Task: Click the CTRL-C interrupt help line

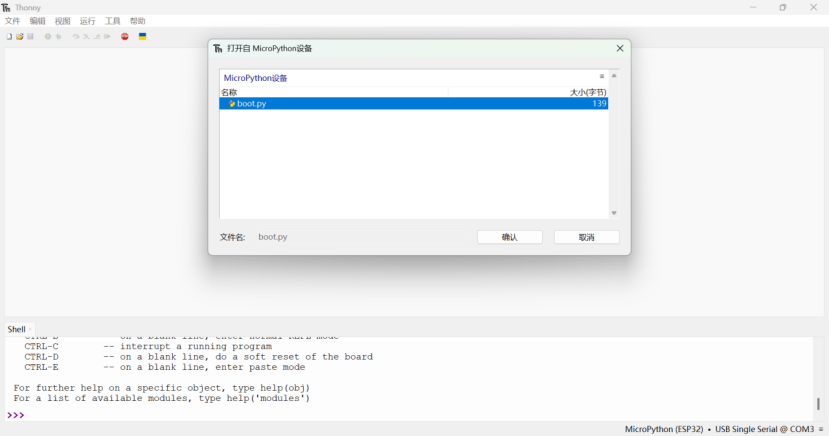Action: tap(148, 347)
